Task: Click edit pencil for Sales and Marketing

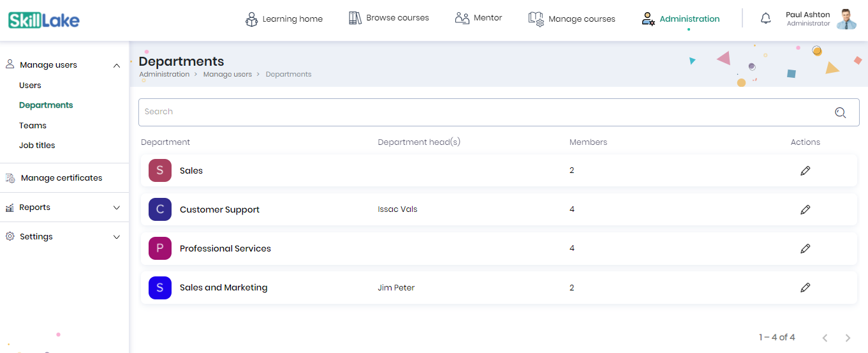Action: click(x=805, y=287)
